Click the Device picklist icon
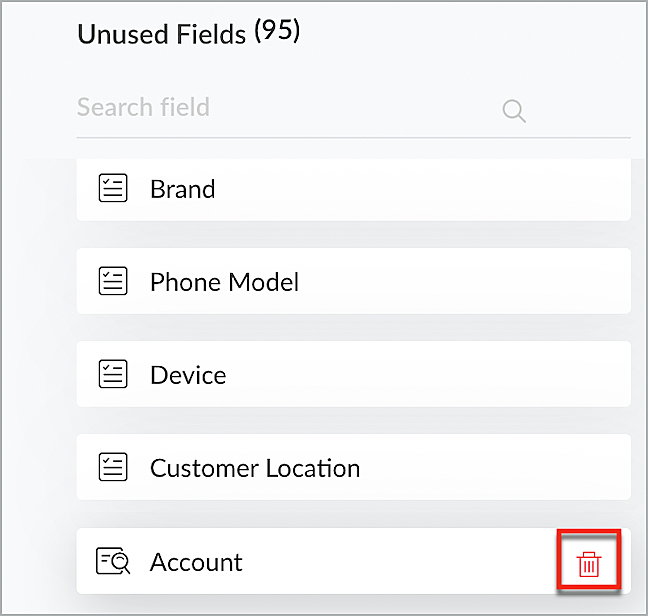This screenshot has width=648, height=616. (113, 375)
